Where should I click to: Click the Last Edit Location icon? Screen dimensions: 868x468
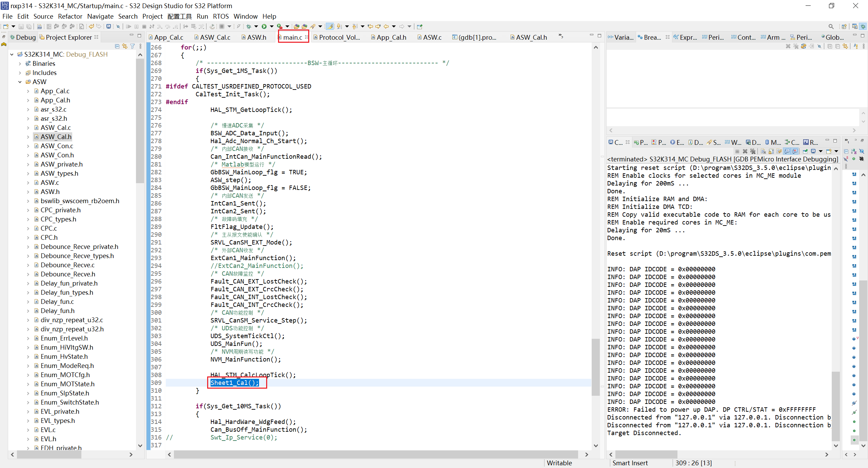(370, 26)
